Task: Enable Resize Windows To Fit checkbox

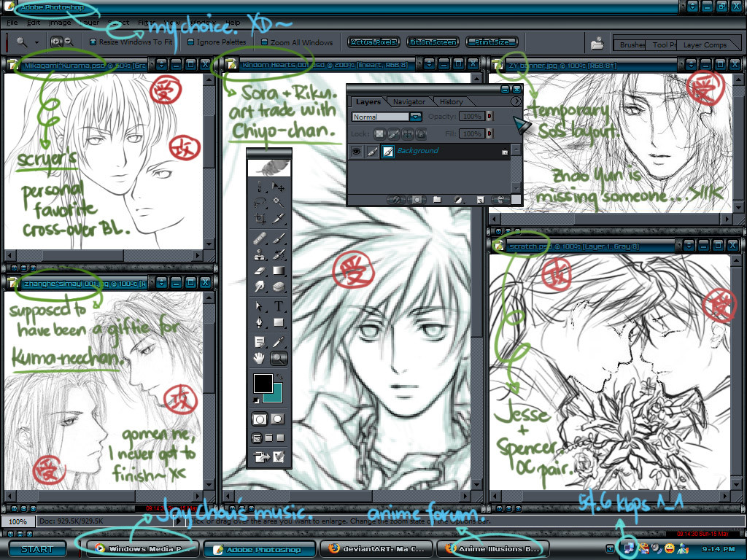Action: (x=93, y=42)
